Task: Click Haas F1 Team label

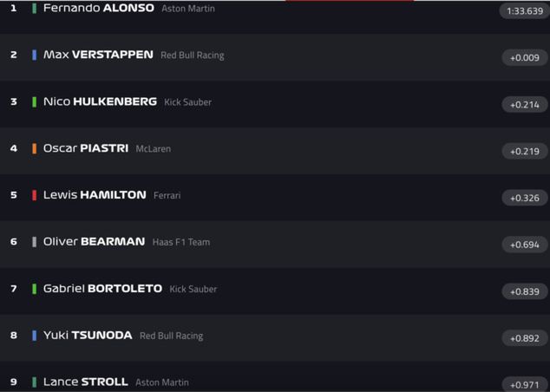Action: click(x=180, y=243)
